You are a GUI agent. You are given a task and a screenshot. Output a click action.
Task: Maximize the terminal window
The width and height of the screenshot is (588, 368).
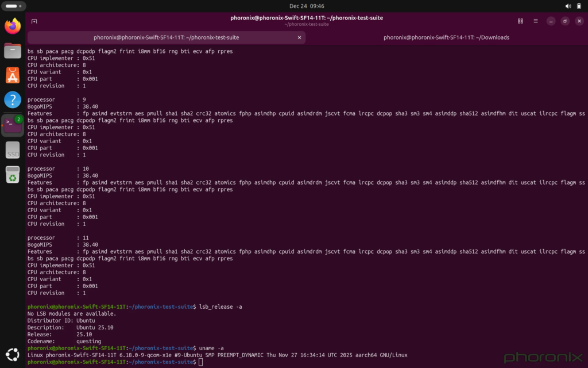564,21
